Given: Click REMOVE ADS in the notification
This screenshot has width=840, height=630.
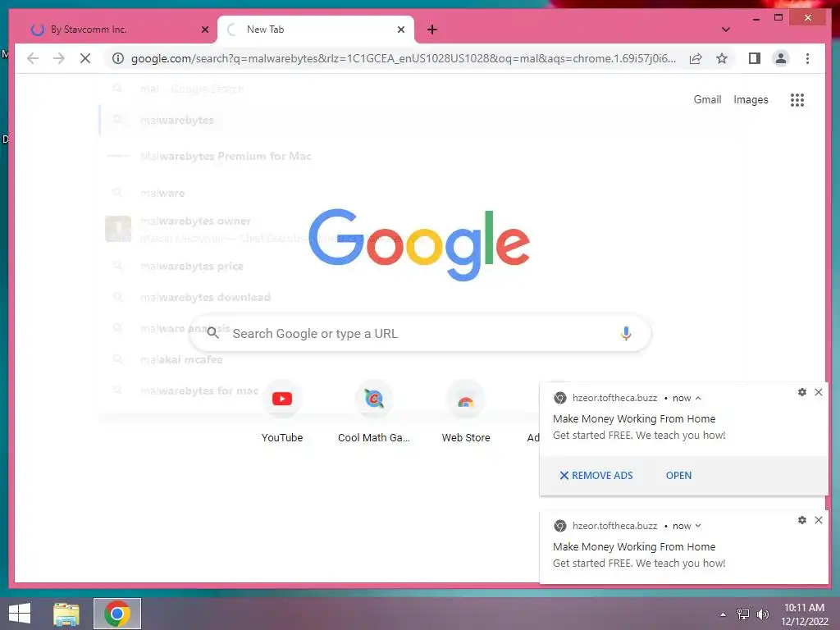Looking at the screenshot, I should click(x=596, y=475).
